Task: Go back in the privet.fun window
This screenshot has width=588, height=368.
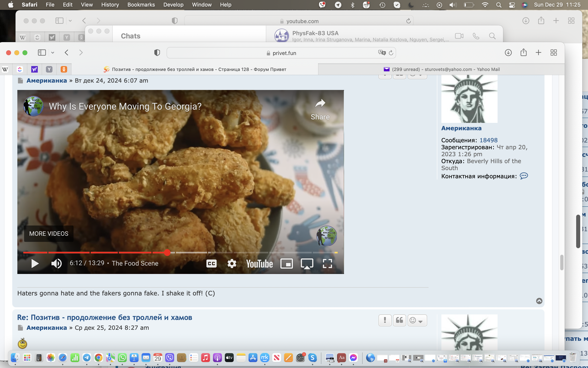Action: tap(67, 53)
